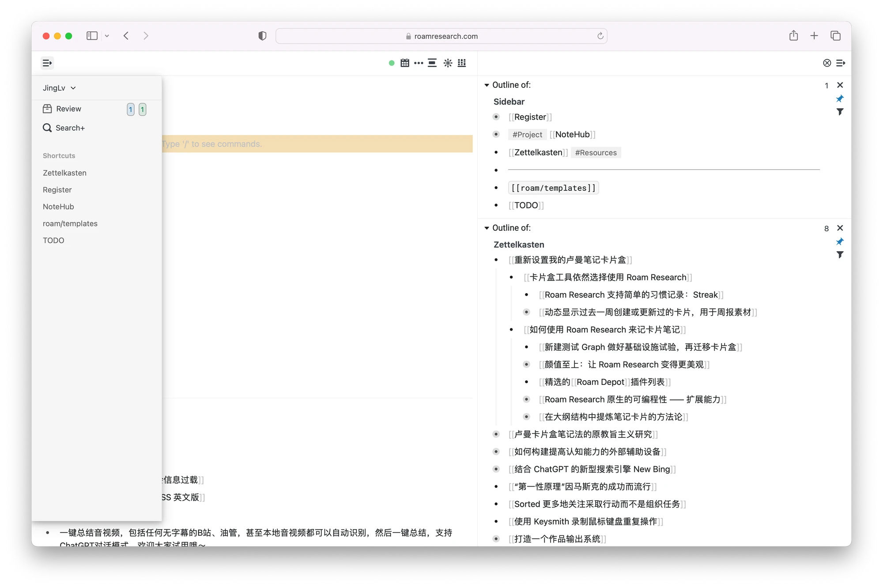Clear right sidebar with circled X icon
This screenshot has height=588, width=883.
(827, 63)
